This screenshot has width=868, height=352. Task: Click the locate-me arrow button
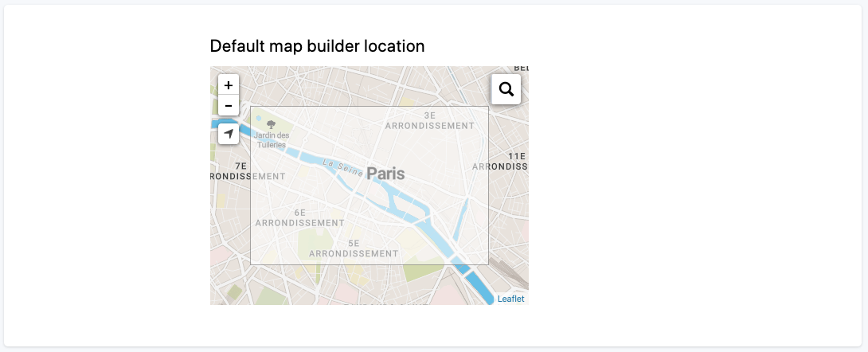(x=229, y=134)
